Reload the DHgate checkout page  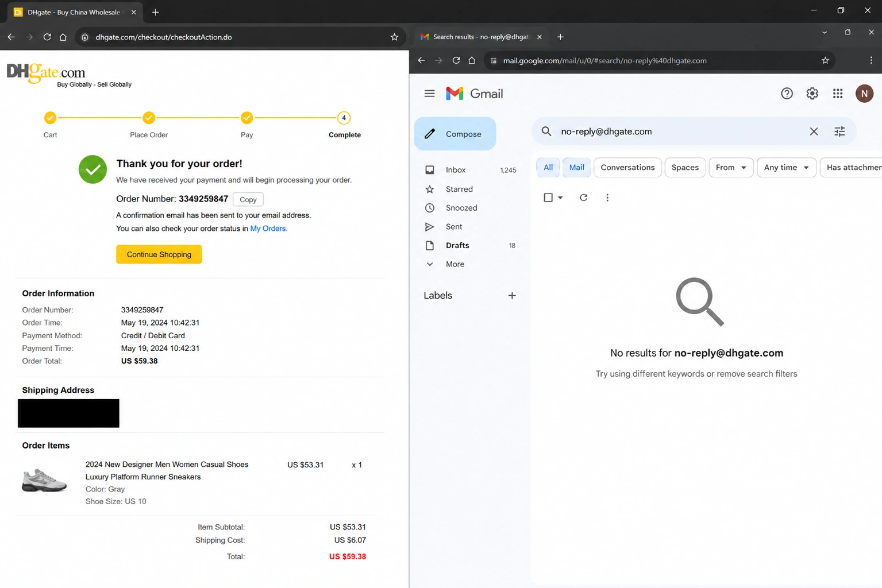[x=47, y=37]
